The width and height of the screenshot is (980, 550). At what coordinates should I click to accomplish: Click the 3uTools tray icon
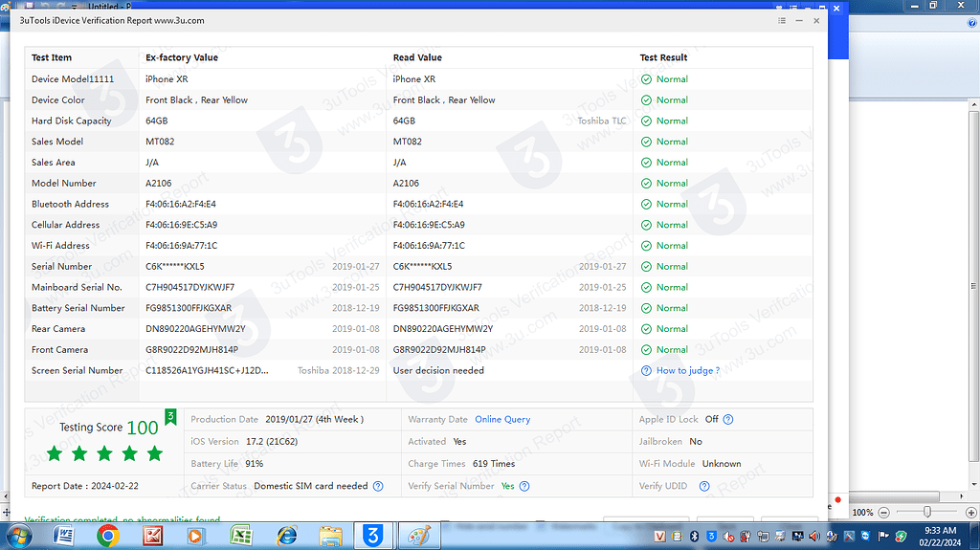[711, 537]
